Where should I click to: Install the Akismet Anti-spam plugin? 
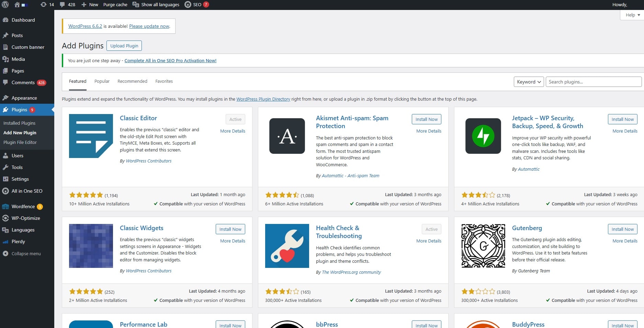point(426,119)
